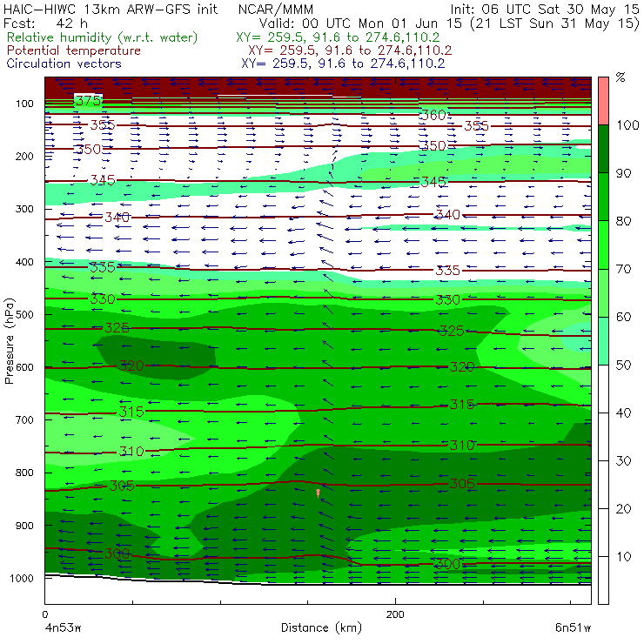Click the '200' distance tick label
Image resolution: width=644 pixels, height=644 pixels.
pyautogui.click(x=395, y=614)
